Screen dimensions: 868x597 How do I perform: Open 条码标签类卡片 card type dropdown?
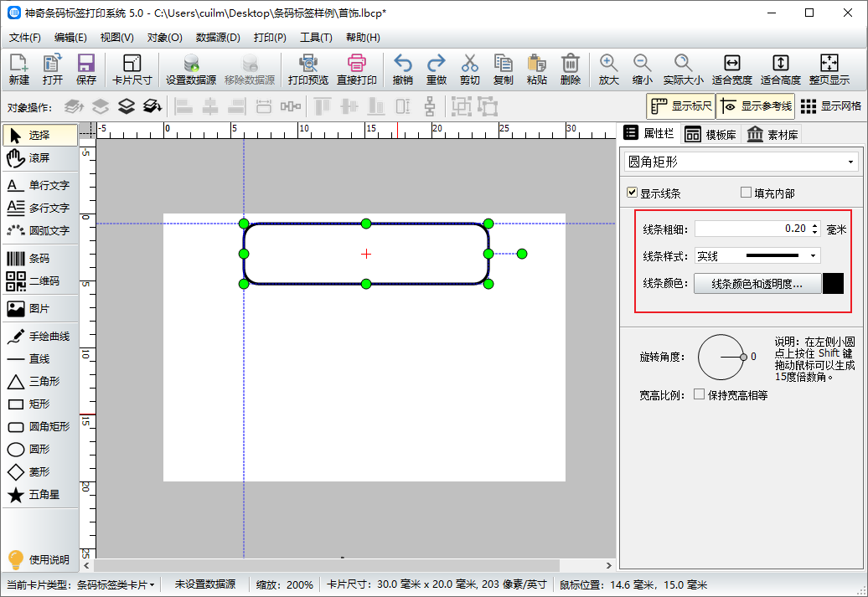point(115,584)
